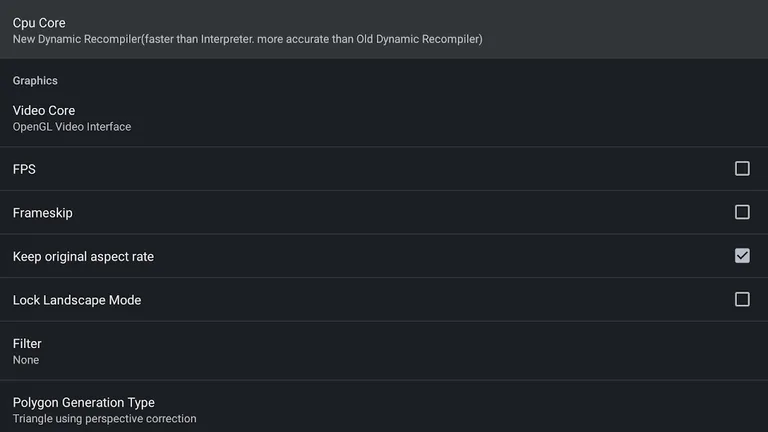This screenshot has height=432, width=768.
Task: Tap the Frameskip label text
Action: [43, 213]
